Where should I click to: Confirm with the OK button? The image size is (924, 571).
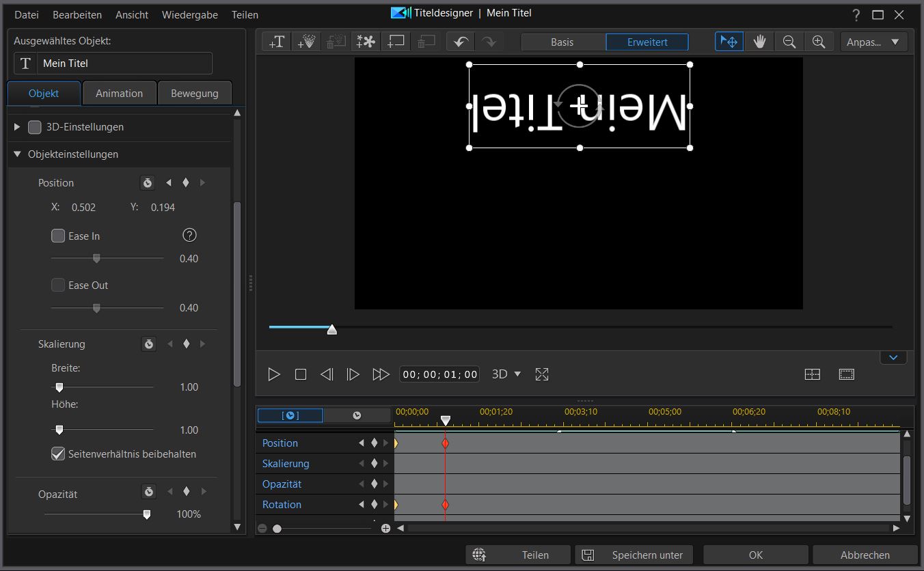tap(755, 555)
